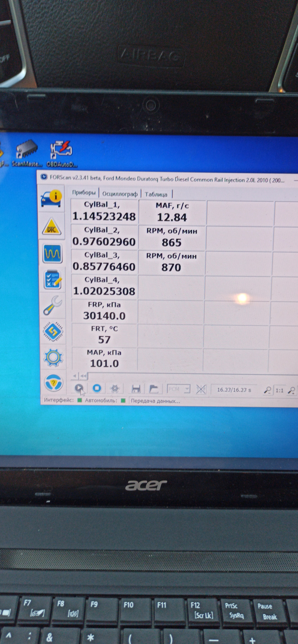The width and height of the screenshot is (298, 644).
Task: Click the timeline scrub bar above the toolbar
Action: point(193,377)
